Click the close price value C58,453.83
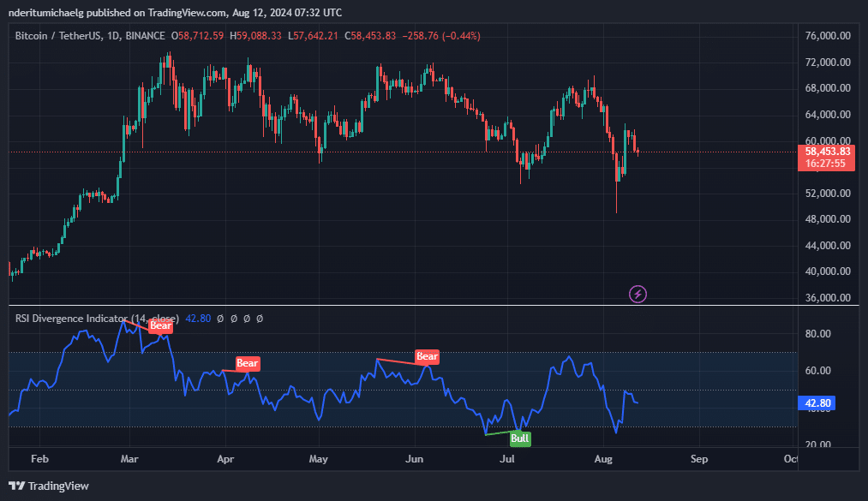 [370, 36]
